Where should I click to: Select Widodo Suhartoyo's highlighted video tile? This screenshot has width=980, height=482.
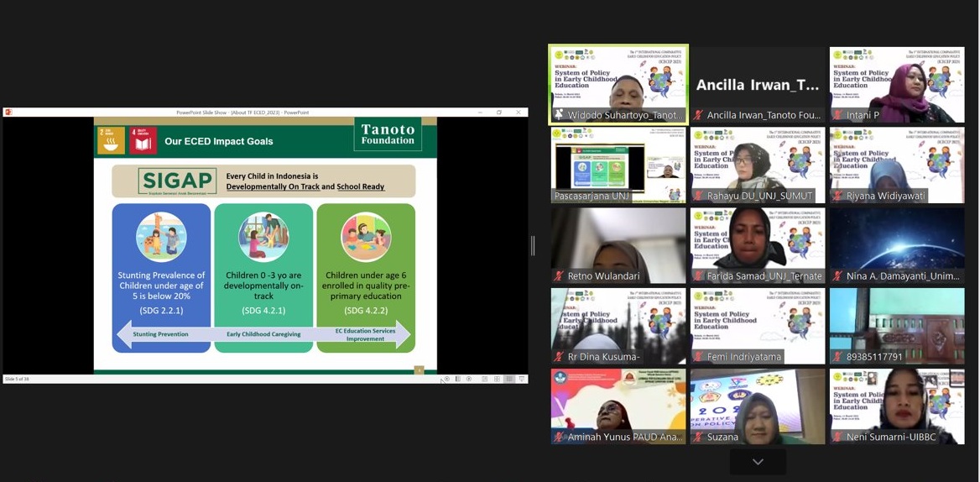(618, 84)
